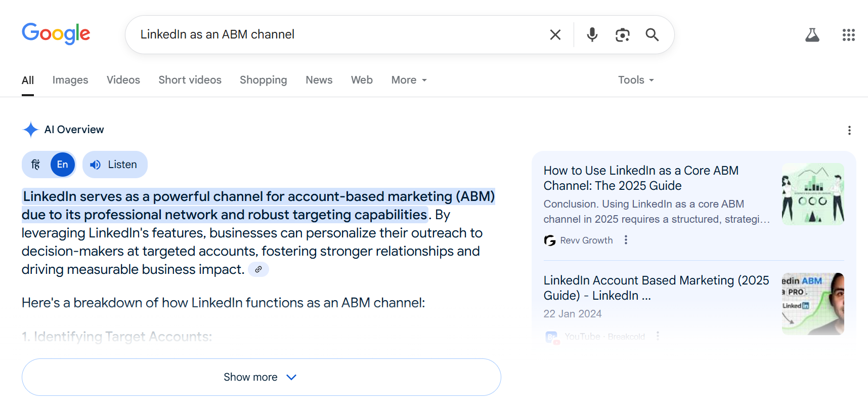The image size is (868, 406).
Task: Click the AI Overview sparkle icon
Action: pyautogui.click(x=31, y=130)
